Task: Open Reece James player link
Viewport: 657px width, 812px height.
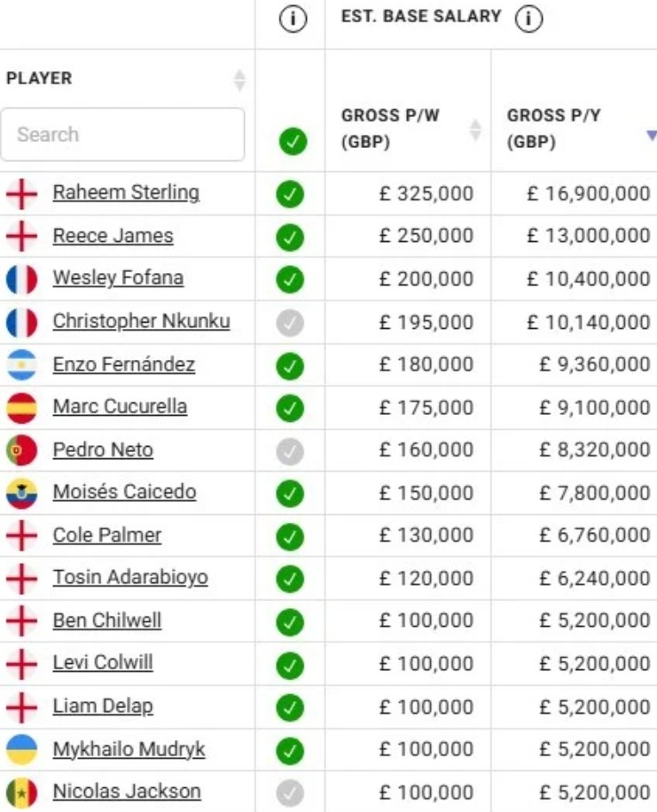Action: coord(113,236)
